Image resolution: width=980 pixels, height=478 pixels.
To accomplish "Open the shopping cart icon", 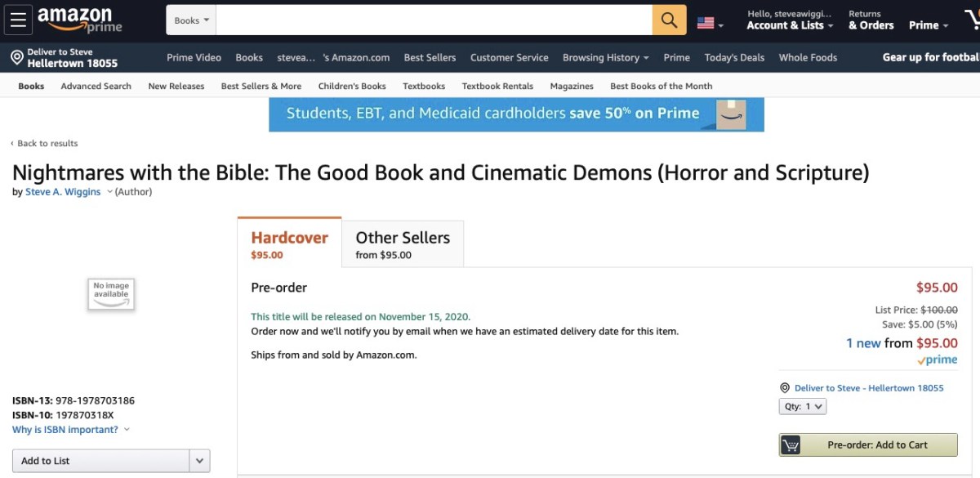I will click(970, 20).
